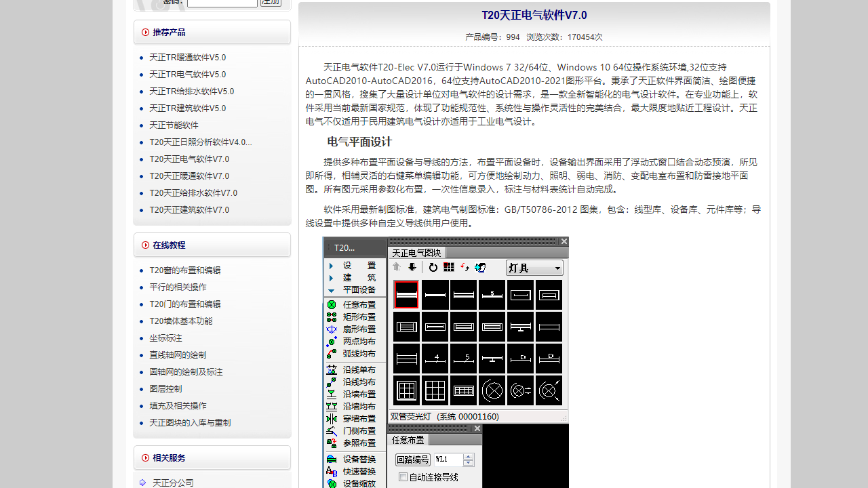The image size is (868, 488).
Task: Select the 沿线单布 tool icon
Action: pyautogui.click(x=332, y=370)
